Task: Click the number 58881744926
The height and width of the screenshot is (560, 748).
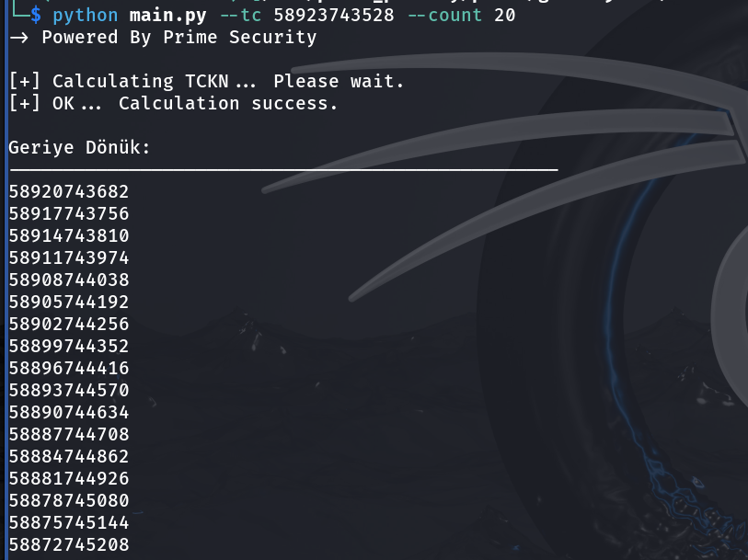Action: (69, 478)
